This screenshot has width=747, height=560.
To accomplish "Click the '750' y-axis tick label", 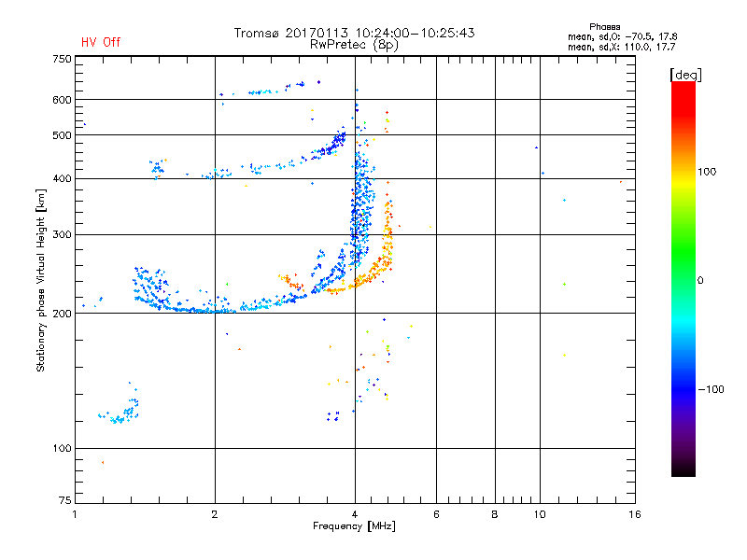I will [62, 59].
